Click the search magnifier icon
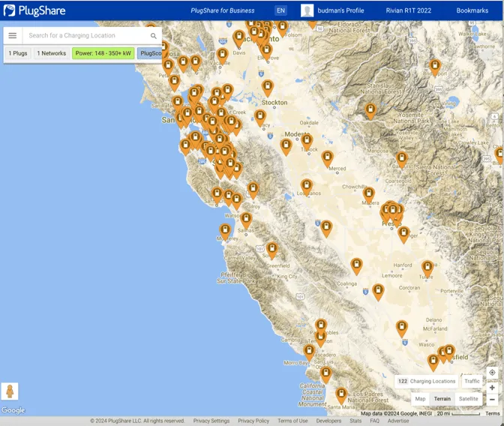The width and height of the screenshot is (504, 426). point(154,36)
